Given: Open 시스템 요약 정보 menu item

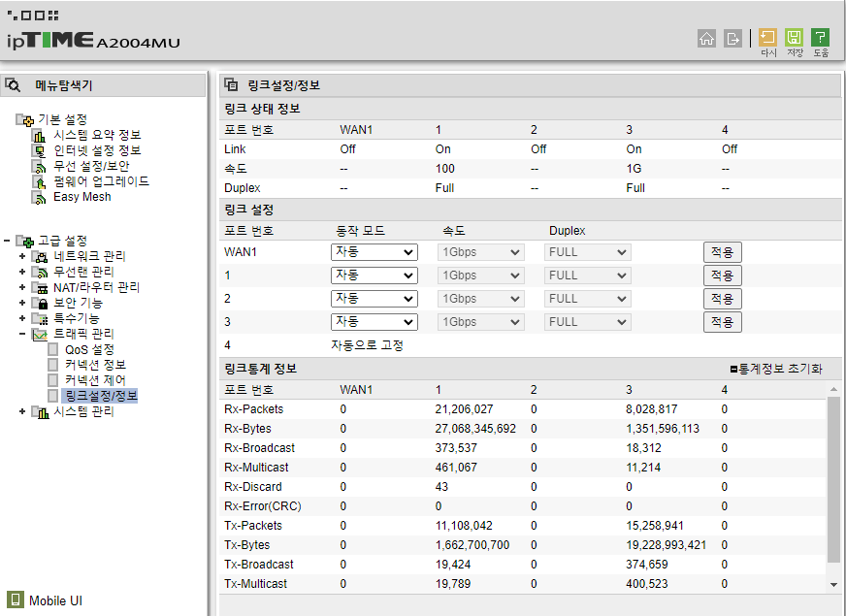Looking at the screenshot, I should [97, 135].
